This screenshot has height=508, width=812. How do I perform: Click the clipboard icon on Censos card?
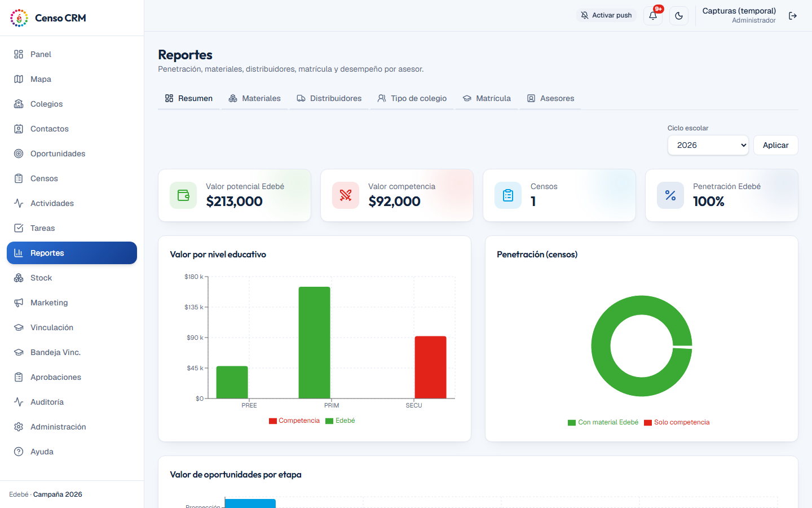(x=508, y=195)
